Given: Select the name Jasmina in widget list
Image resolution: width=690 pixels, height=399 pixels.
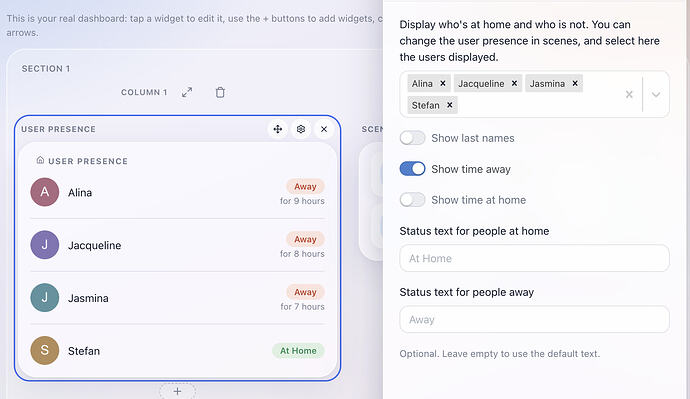Looking at the screenshot, I should click(x=88, y=298).
